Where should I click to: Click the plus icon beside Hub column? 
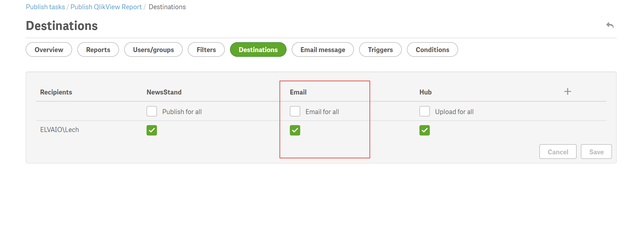point(567,91)
